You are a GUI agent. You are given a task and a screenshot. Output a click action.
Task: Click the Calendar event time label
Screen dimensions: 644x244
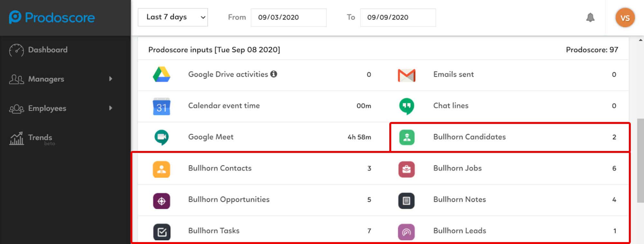tap(224, 106)
